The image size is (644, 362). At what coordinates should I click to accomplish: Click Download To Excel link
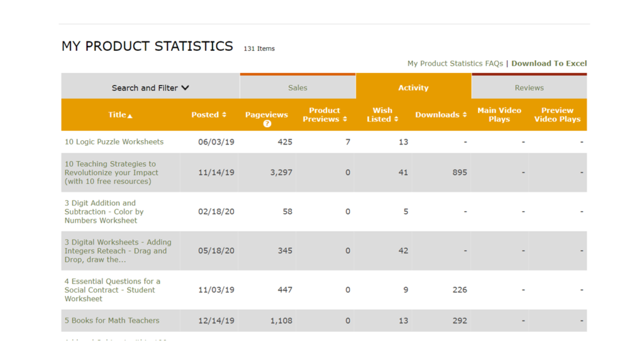click(x=549, y=63)
